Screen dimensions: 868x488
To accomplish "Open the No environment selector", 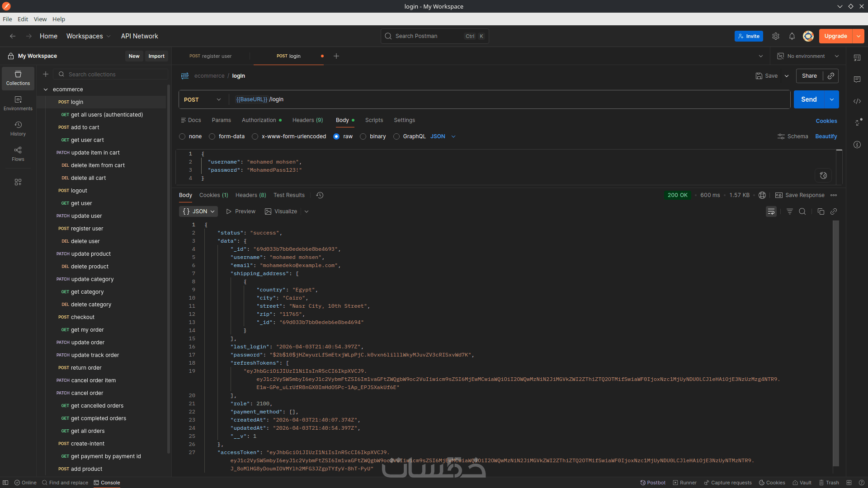I will pyautogui.click(x=808, y=56).
